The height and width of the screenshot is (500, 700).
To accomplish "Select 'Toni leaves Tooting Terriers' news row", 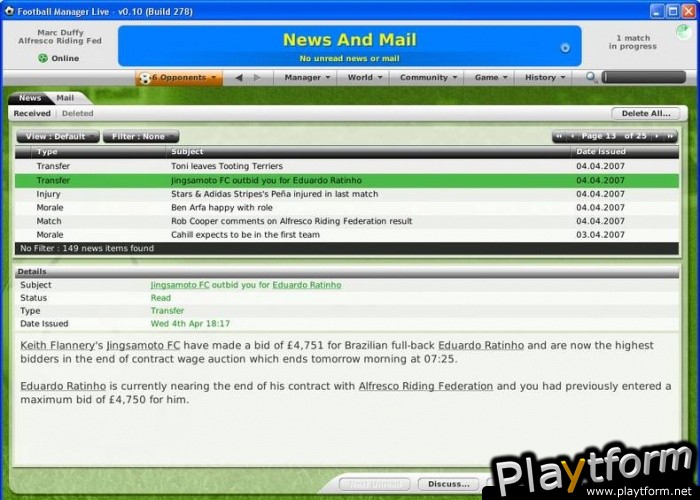I will click(347, 166).
